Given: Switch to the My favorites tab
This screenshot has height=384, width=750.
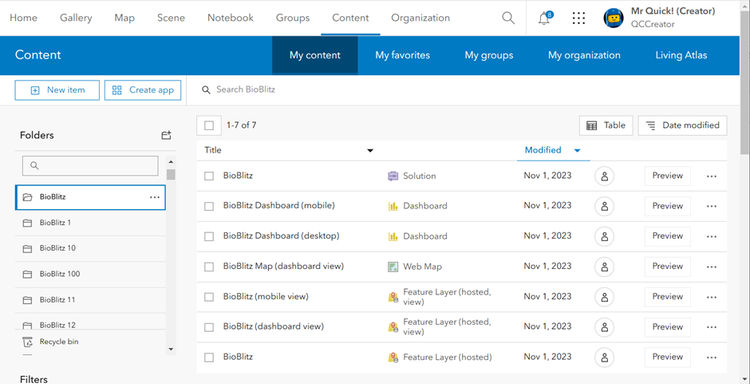Looking at the screenshot, I should 402,55.
